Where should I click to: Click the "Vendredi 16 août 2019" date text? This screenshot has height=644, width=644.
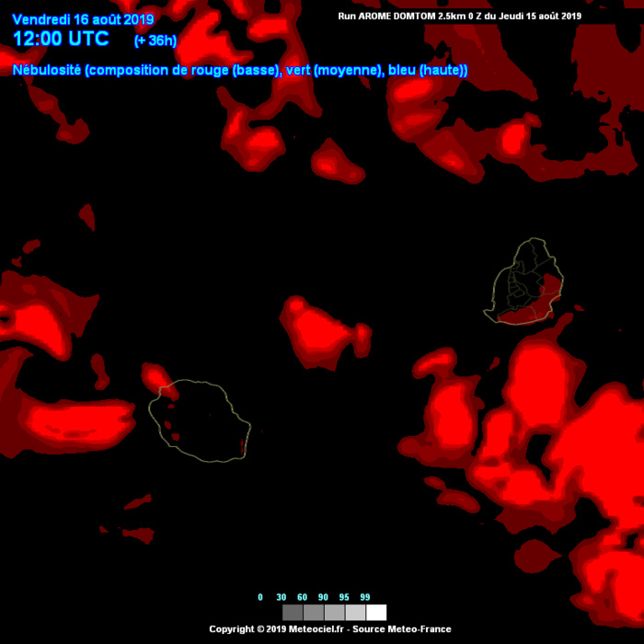click(84, 19)
